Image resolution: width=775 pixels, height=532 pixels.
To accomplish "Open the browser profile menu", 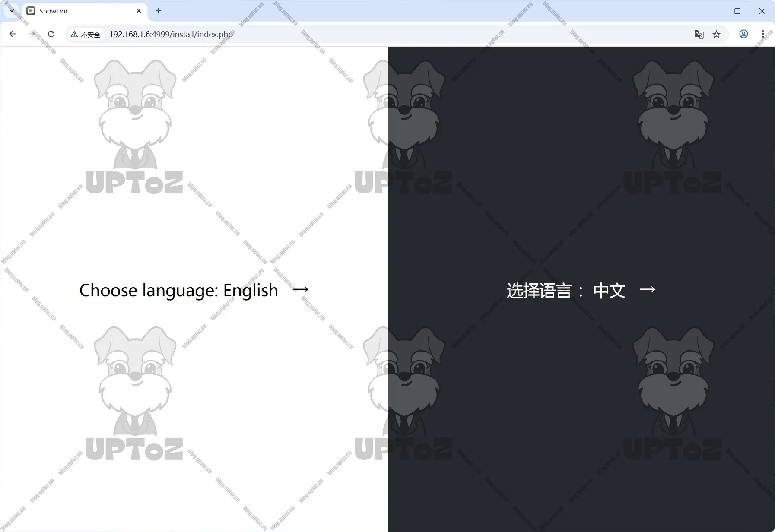I will coord(743,34).
